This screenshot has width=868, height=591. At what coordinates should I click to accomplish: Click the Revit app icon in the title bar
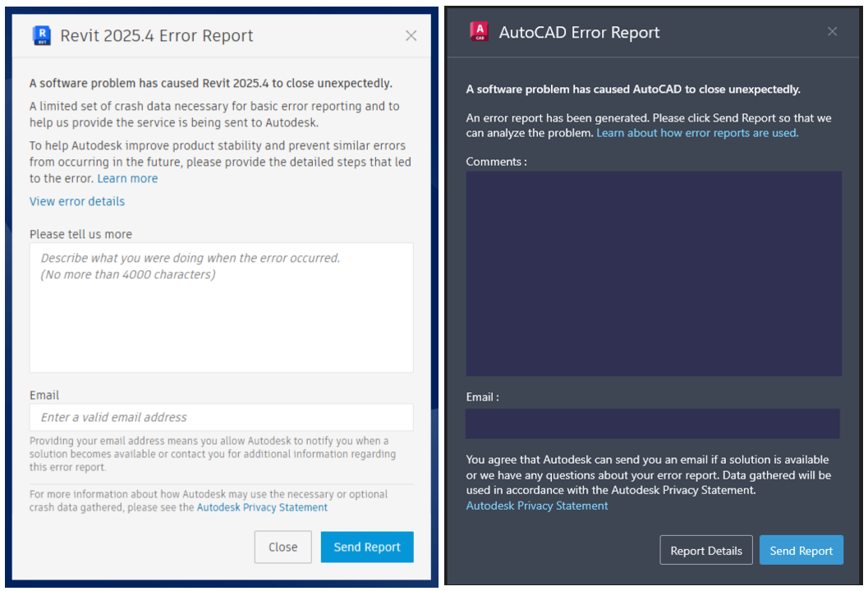click(42, 35)
